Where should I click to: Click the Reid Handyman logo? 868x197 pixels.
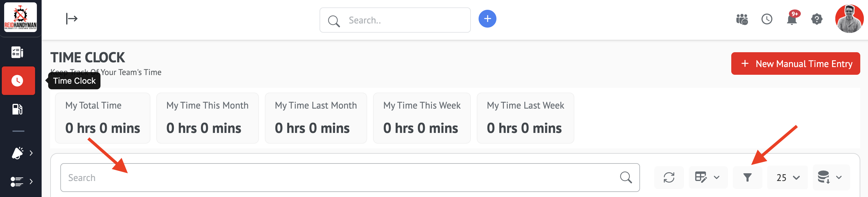coord(20,17)
